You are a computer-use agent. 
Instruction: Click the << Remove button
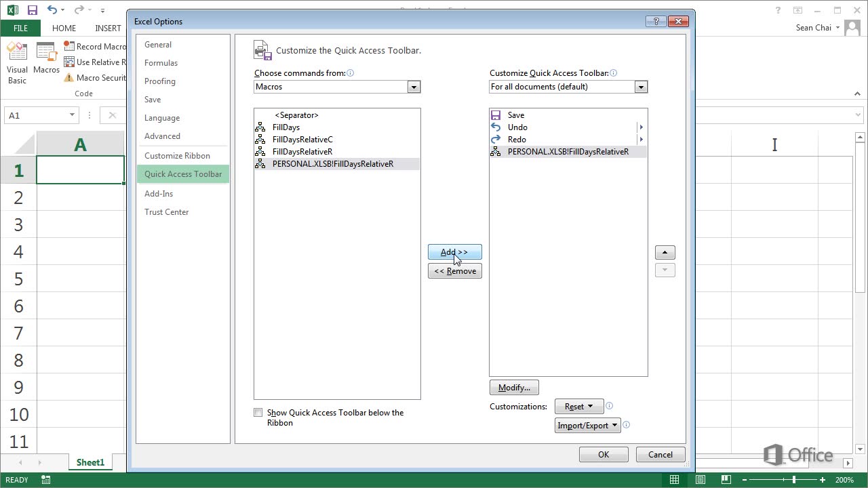point(454,271)
